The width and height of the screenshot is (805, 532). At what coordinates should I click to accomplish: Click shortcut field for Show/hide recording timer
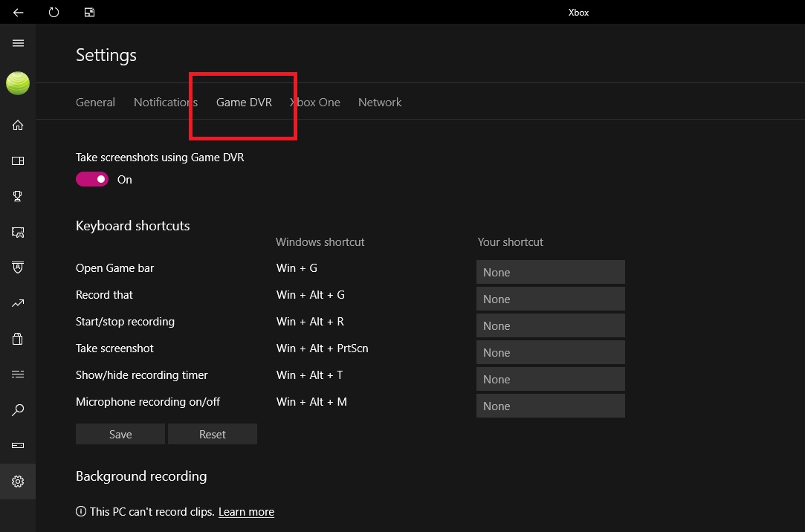(550, 379)
